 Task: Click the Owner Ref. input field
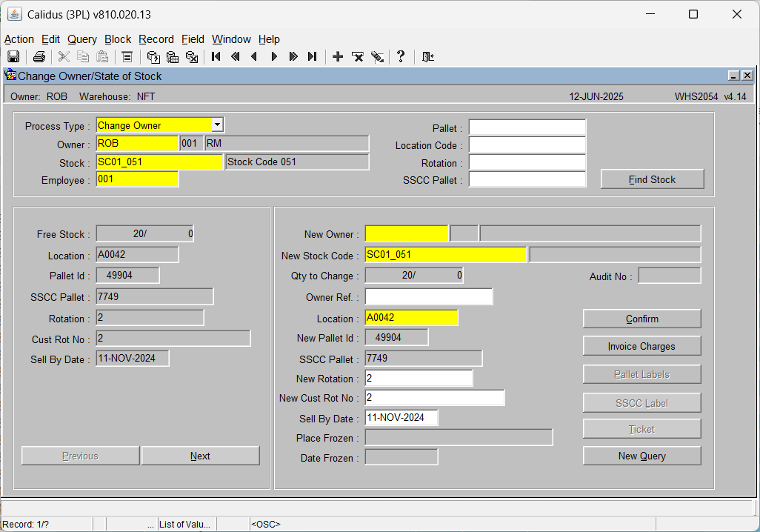[x=429, y=297]
